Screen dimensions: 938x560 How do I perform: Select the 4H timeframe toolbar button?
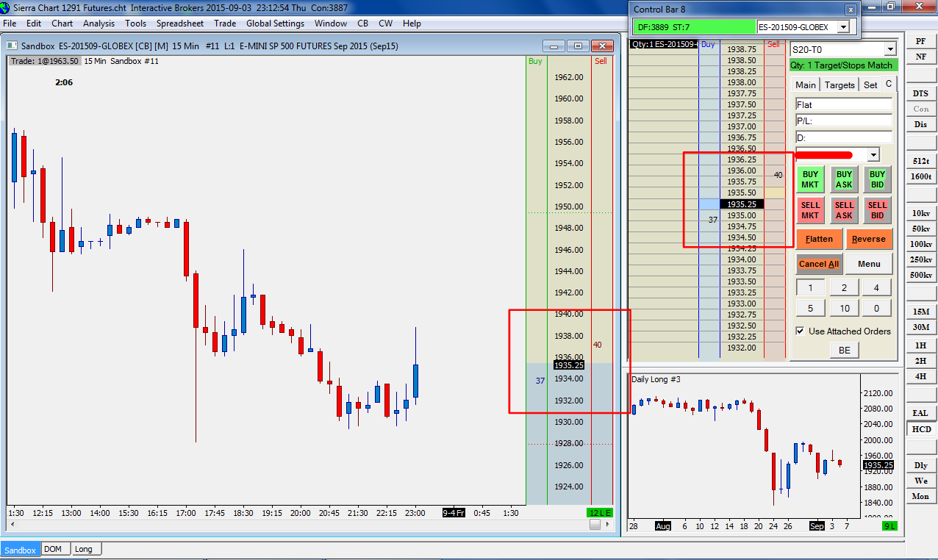coord(920,376)
